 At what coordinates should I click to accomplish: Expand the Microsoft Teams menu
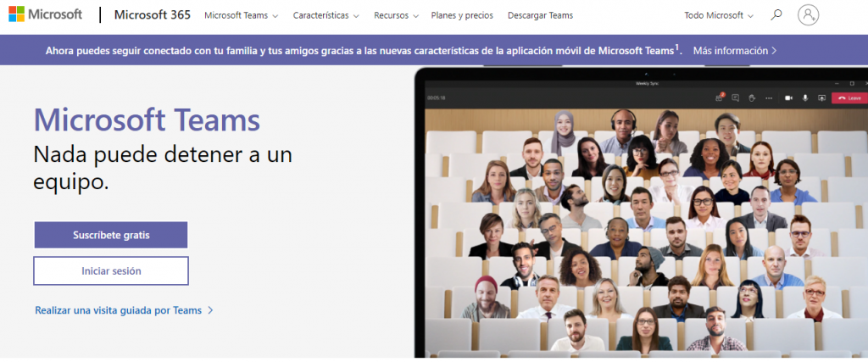242,15
